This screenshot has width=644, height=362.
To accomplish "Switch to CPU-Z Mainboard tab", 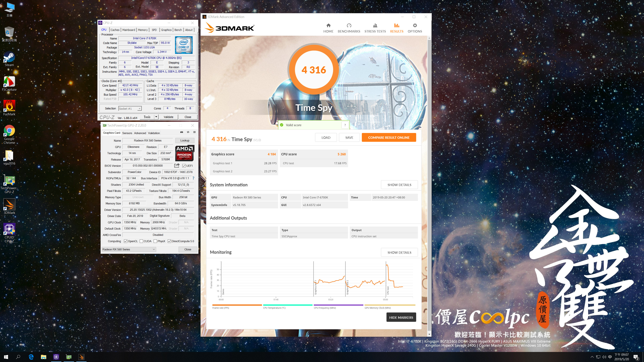I will pyautogui.click(x=128, y=30).
